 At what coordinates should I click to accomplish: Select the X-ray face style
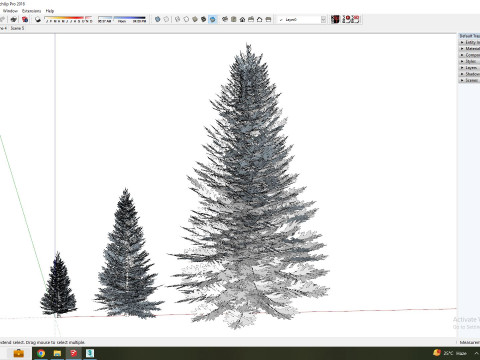158,20
